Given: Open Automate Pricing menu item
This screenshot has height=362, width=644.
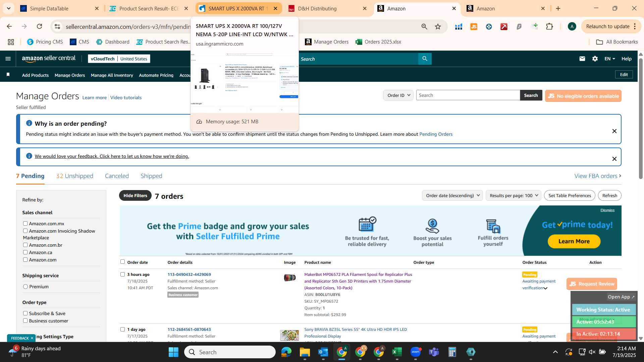Looking at the screenshot, I should (156, 75).
